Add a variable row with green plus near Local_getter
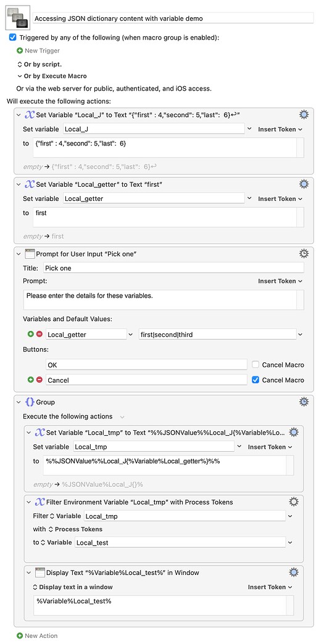319x644 pixels. click(x=30, y=334)
